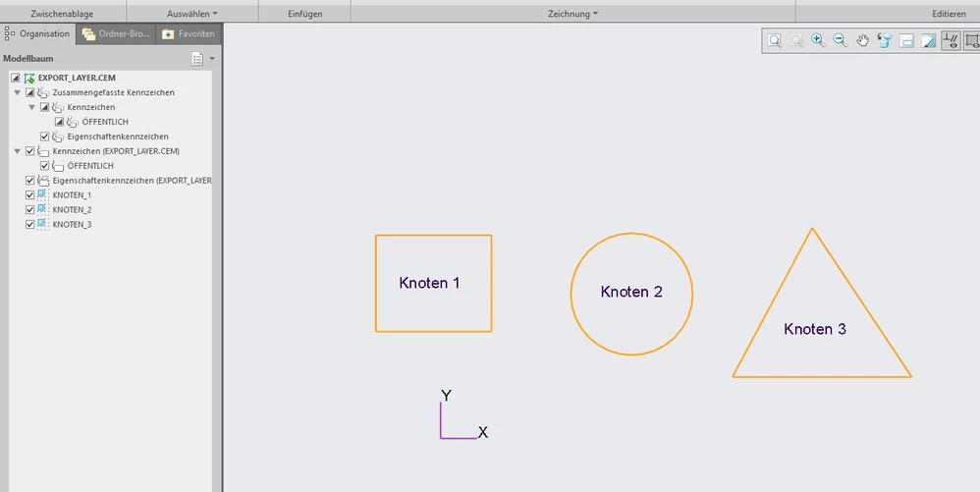Screen dimensions: 980x492
Task: Click the Modellbaum panel title
Action: pyautogui.click(x=28, y=58)
